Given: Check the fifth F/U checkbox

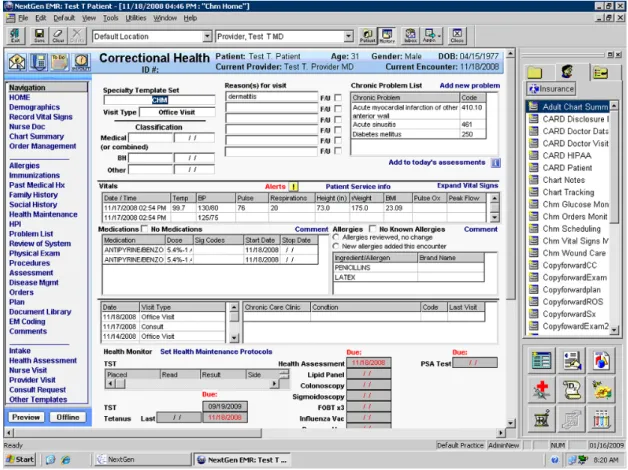Looking at the screenshot, I should pos(338,141).
